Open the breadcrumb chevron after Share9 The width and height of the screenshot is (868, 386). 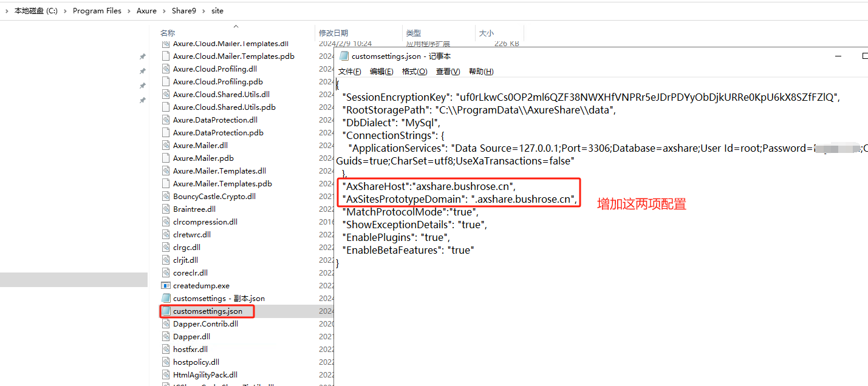[202, 10]
